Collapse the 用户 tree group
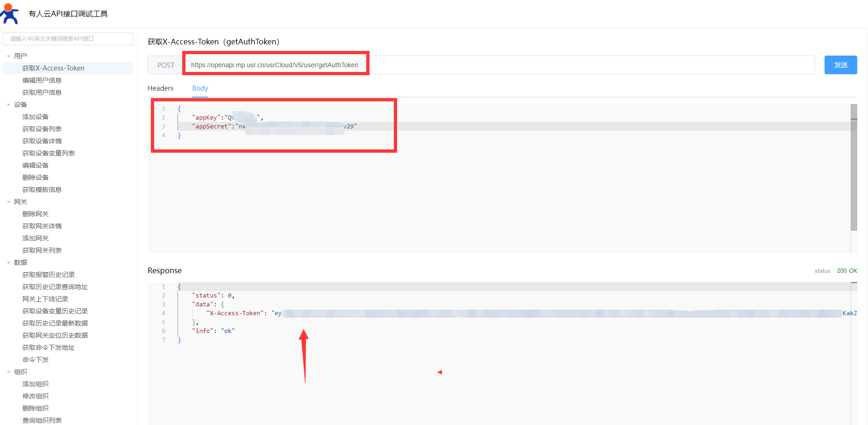The image size is (868, 425). click(8, 56)
